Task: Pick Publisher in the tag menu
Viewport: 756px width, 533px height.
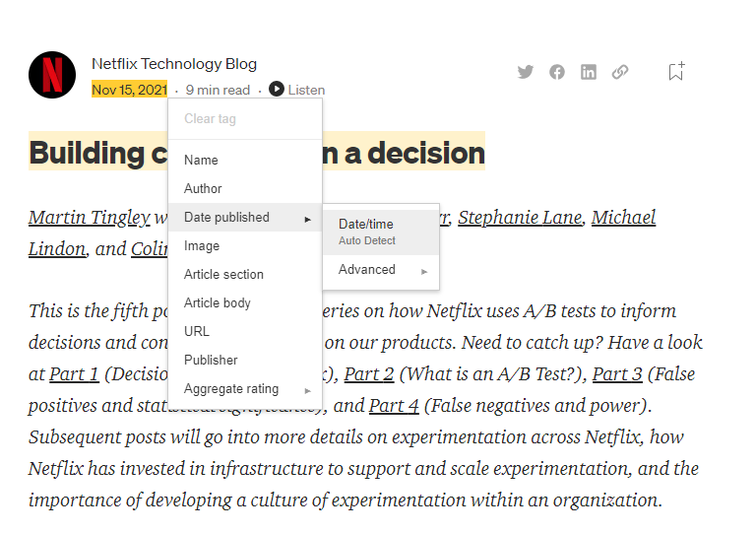Action: click(211, 360)
